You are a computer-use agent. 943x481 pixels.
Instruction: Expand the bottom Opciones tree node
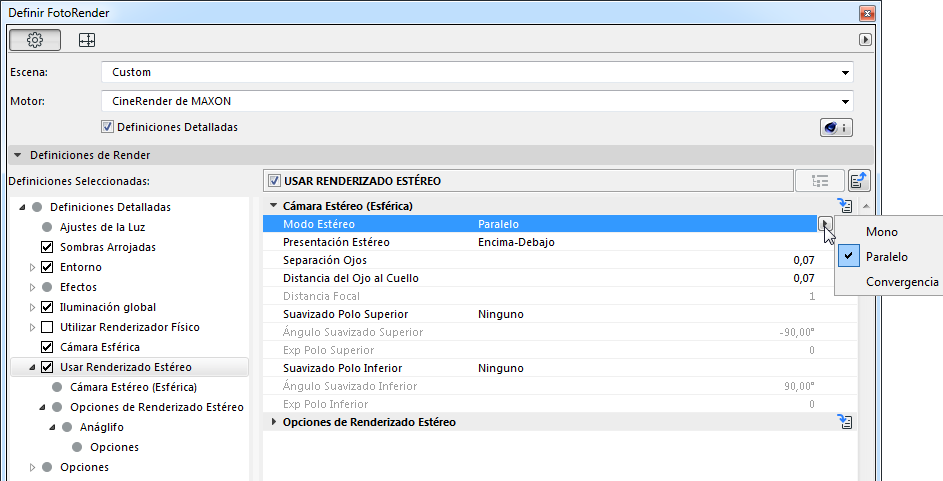point(32,467)
